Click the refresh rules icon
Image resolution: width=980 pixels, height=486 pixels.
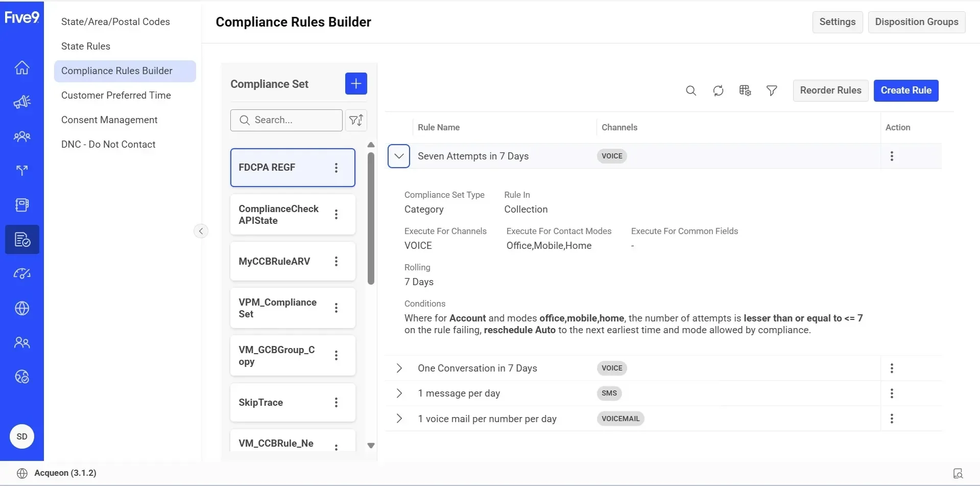point(718,90)
